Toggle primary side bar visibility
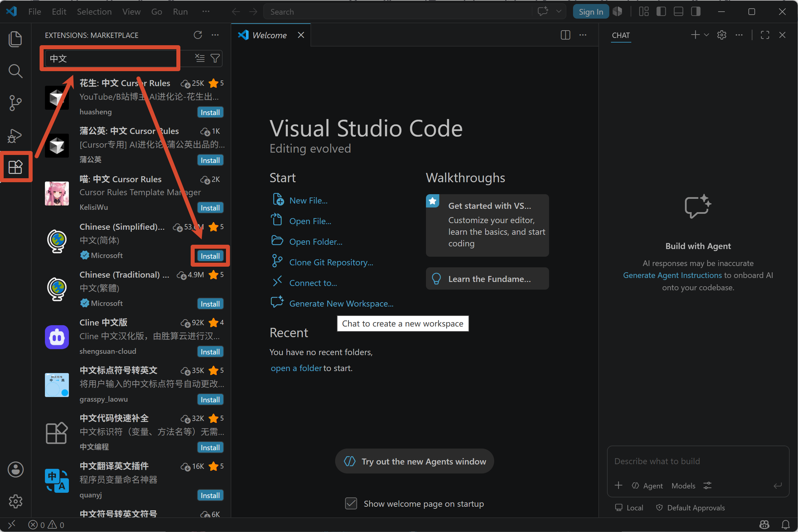The image size is (798, 532). pyautogui.click(x=661, y=12)
